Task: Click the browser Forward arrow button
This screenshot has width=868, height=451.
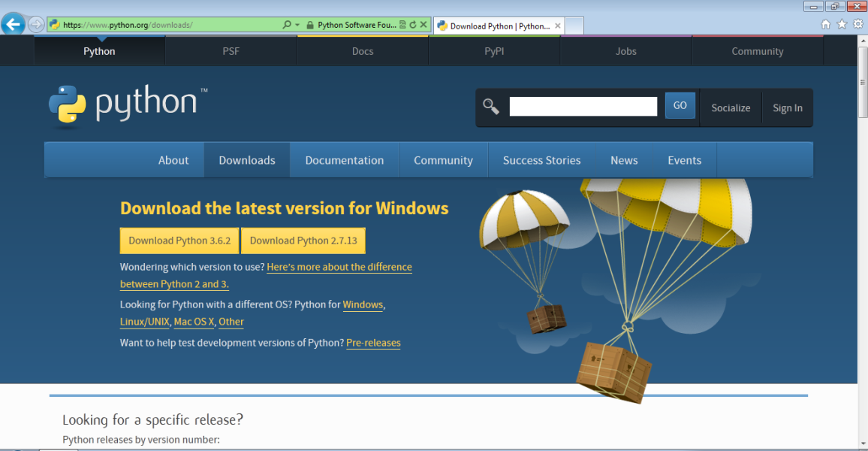Action: tap(36, 24)
